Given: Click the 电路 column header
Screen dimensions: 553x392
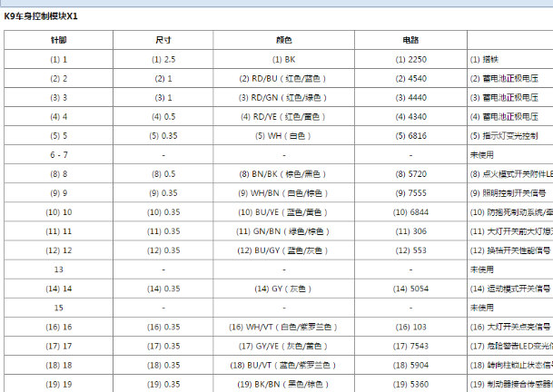Looking at the screenshot, I should pyautogui.click(x=410, y=40).
